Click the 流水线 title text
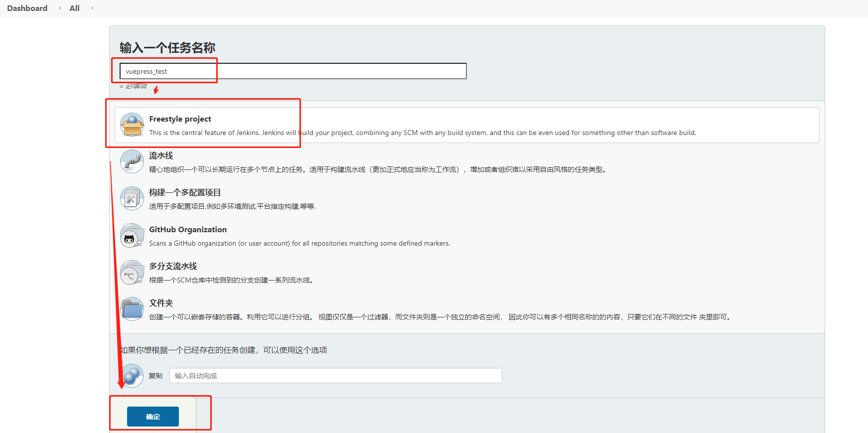 (x=161, y=156)
